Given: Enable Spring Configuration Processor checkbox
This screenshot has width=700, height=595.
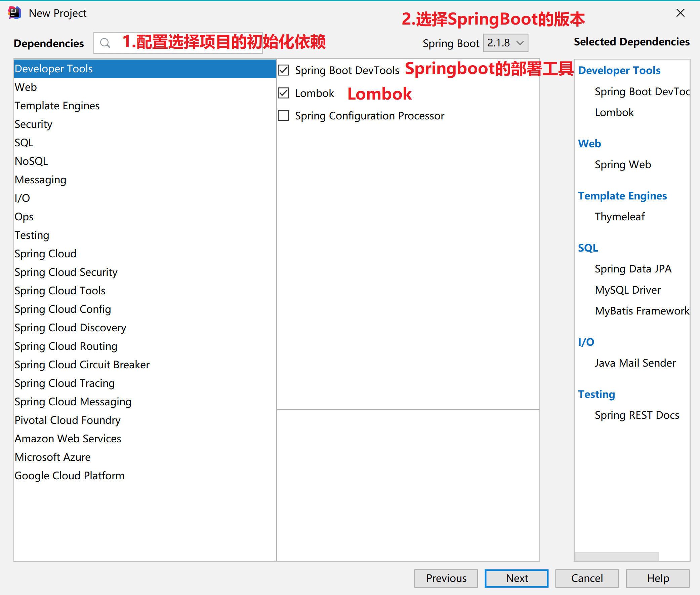Looking at the screenshot, I should tap(283, 116).
